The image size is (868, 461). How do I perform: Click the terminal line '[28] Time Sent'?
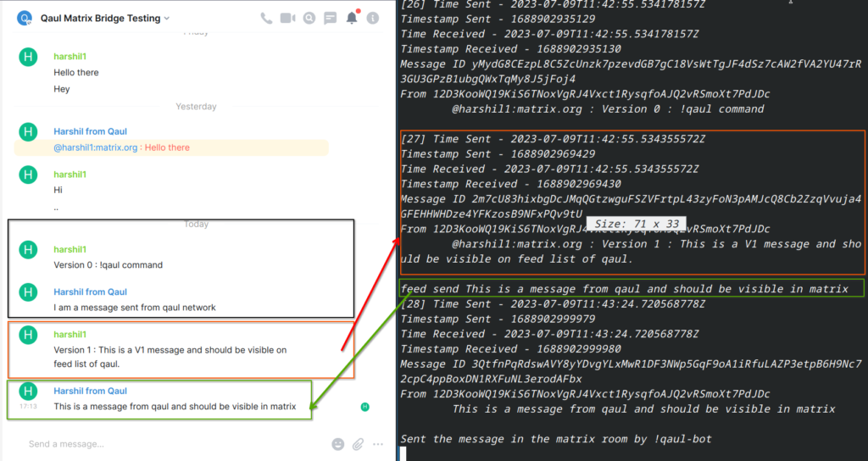tap(553, 304)
